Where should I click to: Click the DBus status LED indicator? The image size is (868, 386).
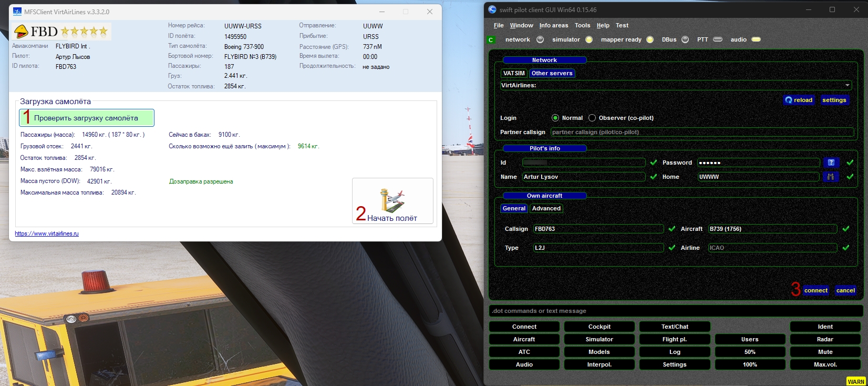[685, 39]
